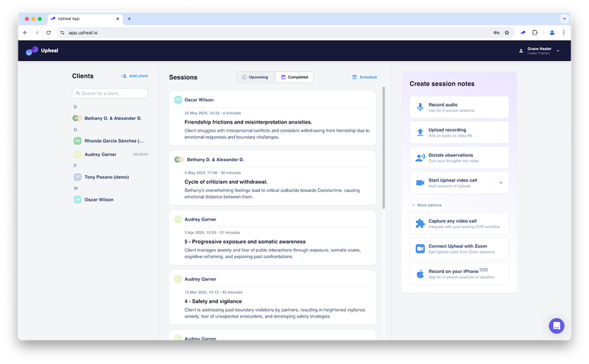Collapse the More options section
The width and height of the screenshot is (589, 364).
tap(426, 205)
